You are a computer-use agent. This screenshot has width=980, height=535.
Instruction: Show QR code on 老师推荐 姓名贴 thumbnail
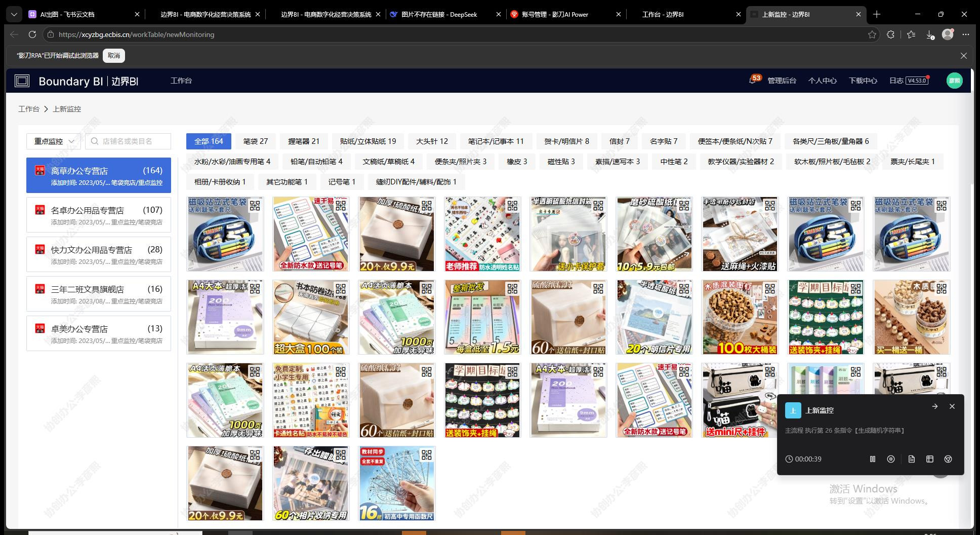512,205
